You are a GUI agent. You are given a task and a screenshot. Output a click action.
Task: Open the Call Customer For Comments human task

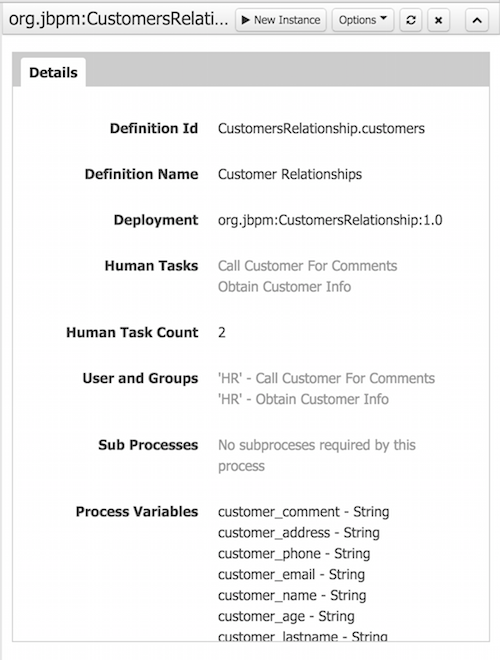(307, 266)
